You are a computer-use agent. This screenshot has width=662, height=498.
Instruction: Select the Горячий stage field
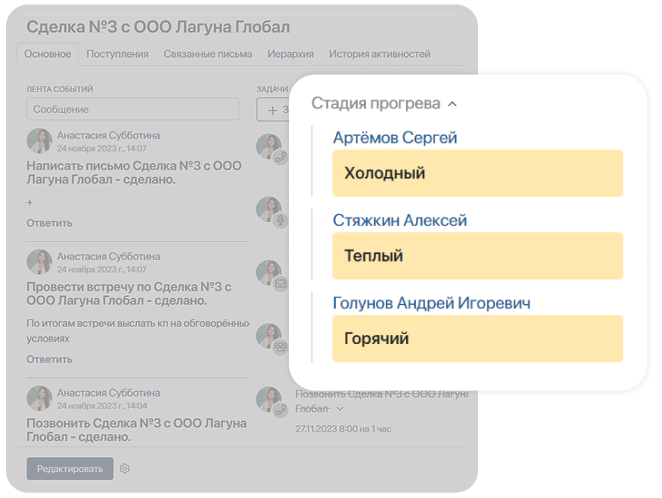(478, 338)
